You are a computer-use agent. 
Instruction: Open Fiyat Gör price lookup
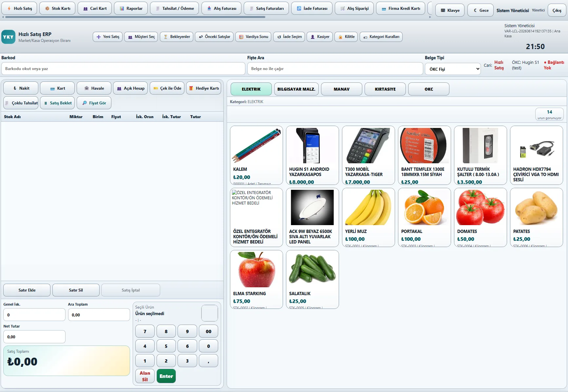[94, 103]
